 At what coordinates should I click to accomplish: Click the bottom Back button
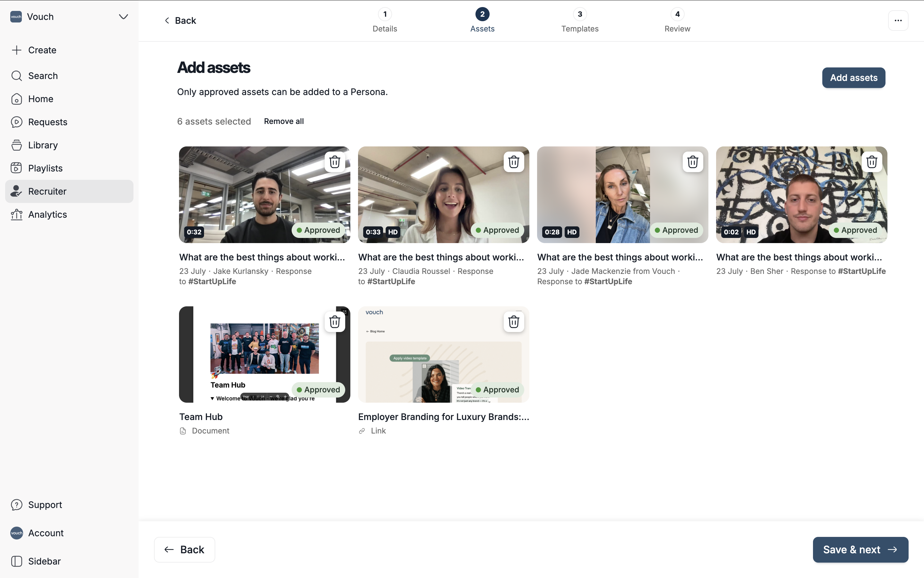click(x=184, y=550)
